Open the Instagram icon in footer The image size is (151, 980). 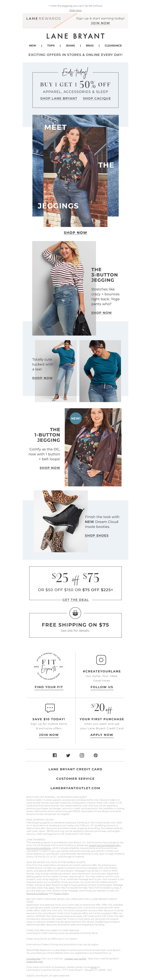pyautogui.click(x=82, y=755)
